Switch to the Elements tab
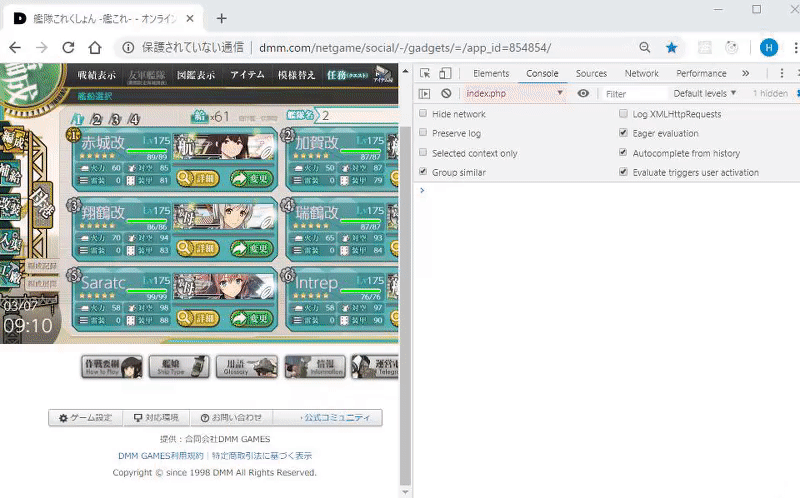Viewport: 800px width, 498px height. [491, 73]
